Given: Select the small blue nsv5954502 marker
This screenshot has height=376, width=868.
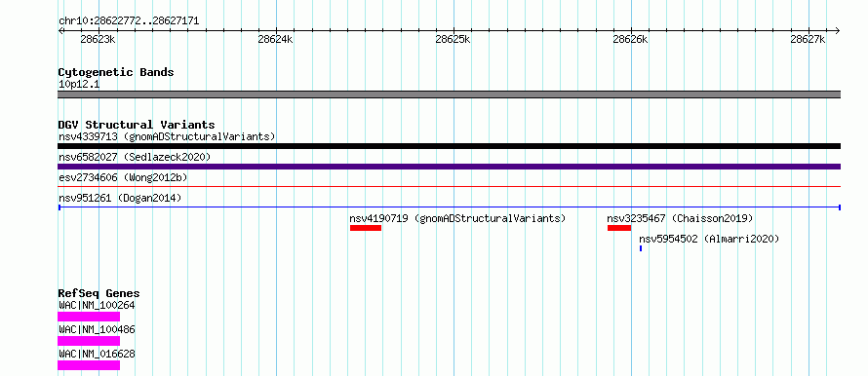Looking at the screenshot, I should (x=641, y=248).
